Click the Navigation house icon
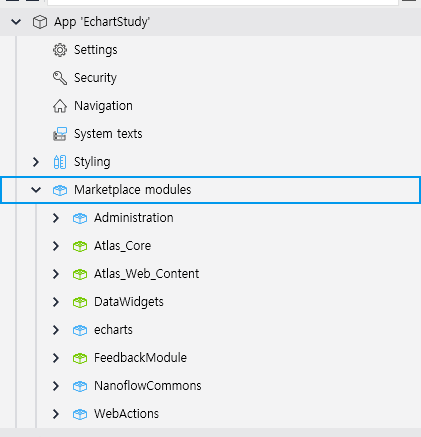This screenshot has width=421, height=437. pos(60,106)
